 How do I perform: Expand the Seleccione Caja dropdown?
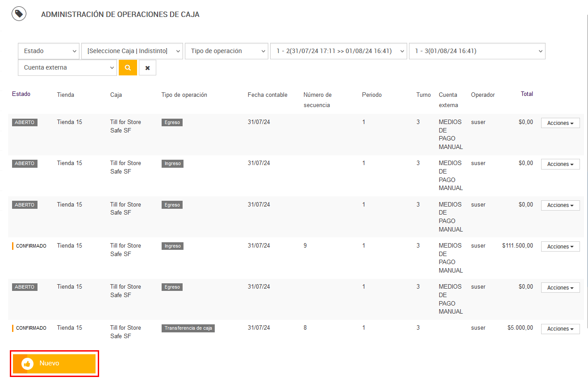coord(132,51)
